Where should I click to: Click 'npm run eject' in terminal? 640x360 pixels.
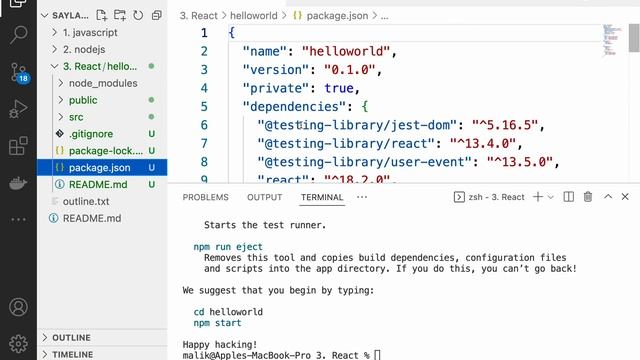point(228,247)
